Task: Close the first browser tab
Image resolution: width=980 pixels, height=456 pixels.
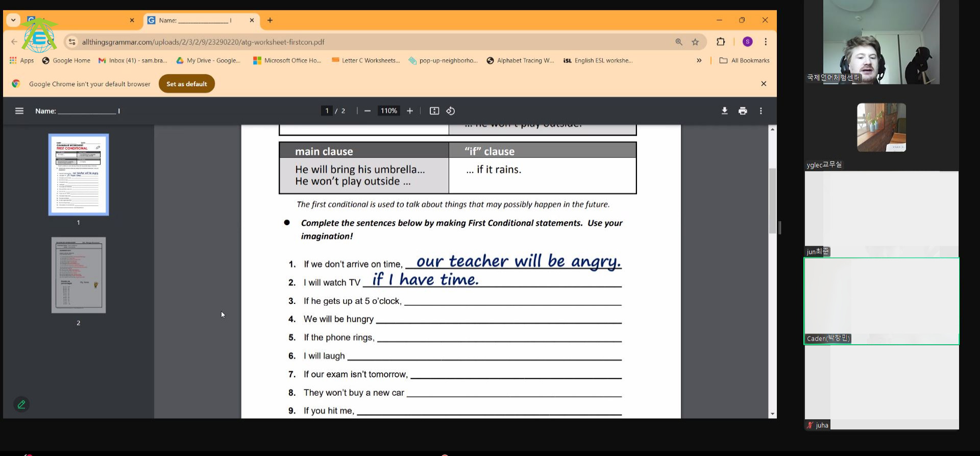Action: 132,20
